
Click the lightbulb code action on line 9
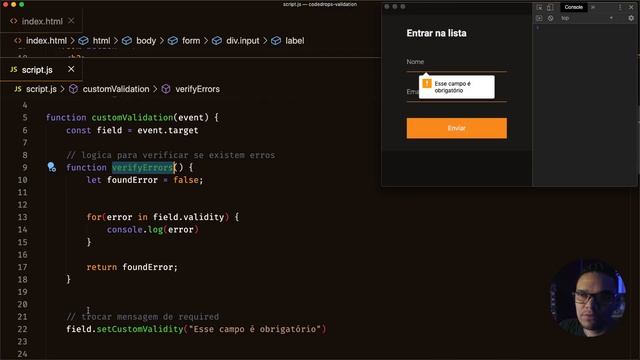click(x=51, y=167)
